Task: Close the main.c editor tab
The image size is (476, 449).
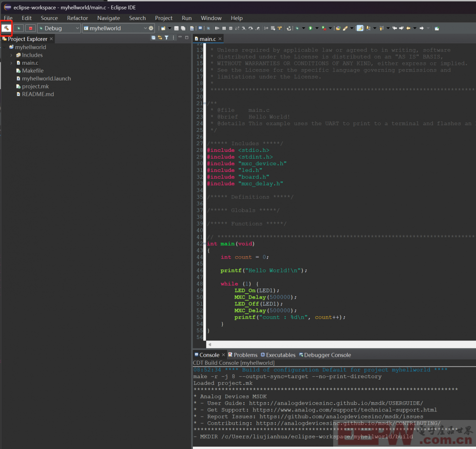Action: point(220,39)
